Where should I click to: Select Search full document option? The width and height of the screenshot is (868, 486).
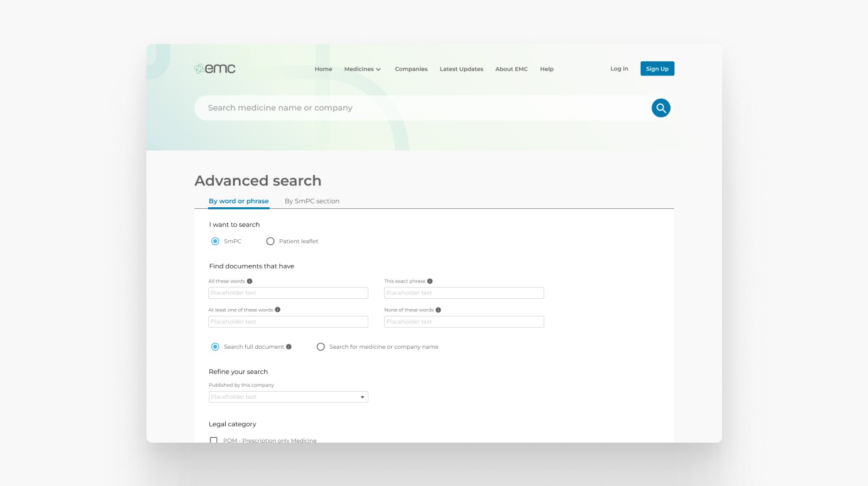(215, 347)
